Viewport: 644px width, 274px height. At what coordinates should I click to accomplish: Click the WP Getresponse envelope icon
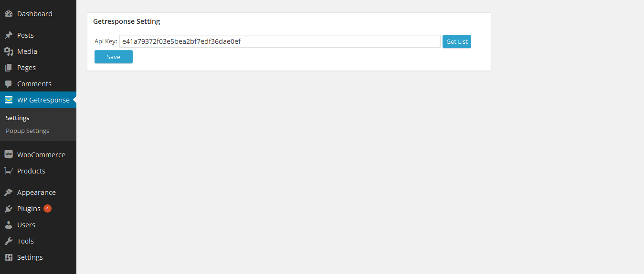tap(9, 100)
